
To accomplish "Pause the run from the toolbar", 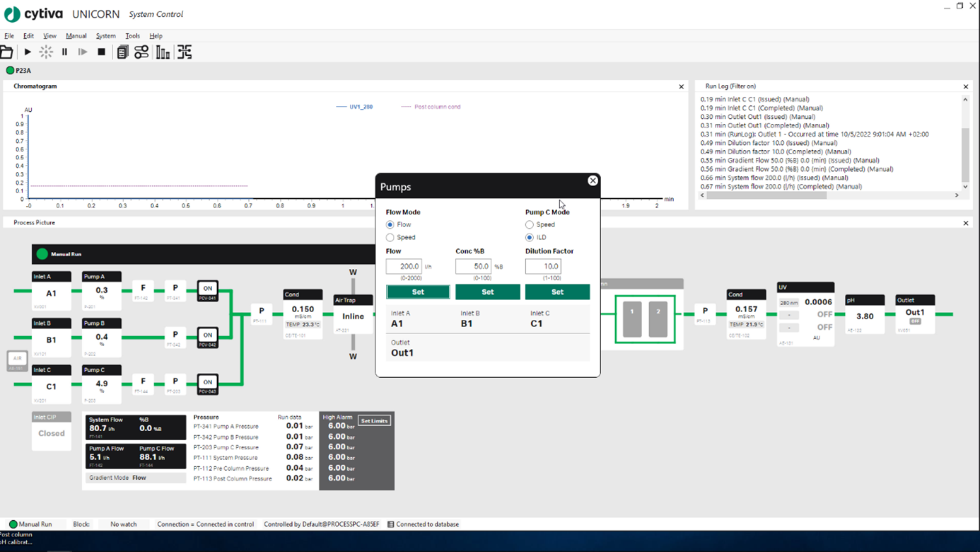I will tap(64, 52).
